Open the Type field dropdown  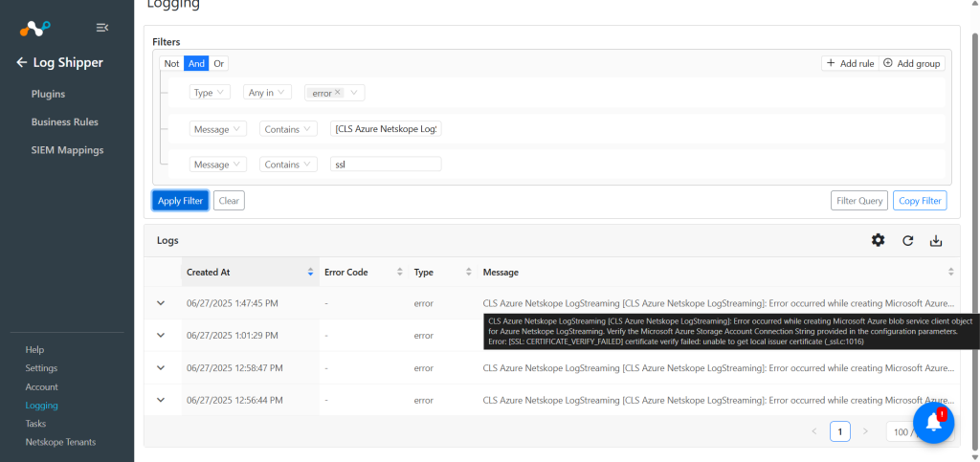210,93
